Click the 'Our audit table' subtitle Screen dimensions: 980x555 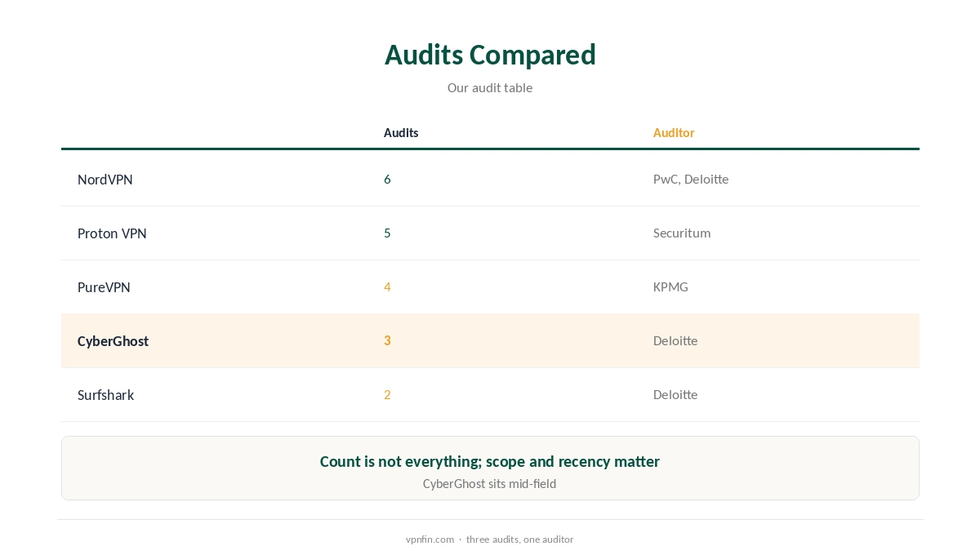point(490,88)
